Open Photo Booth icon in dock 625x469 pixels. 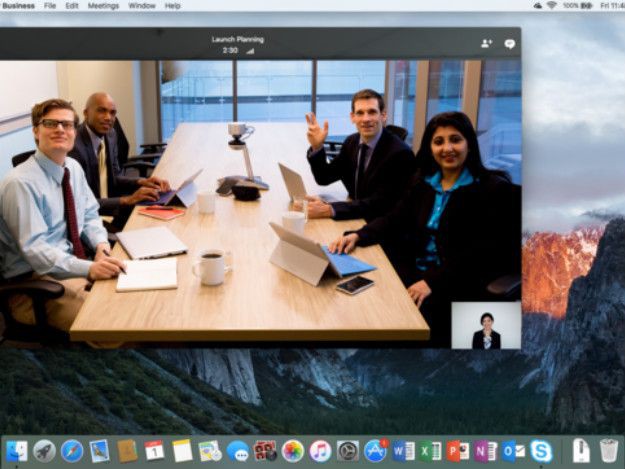tap(265, 451)
